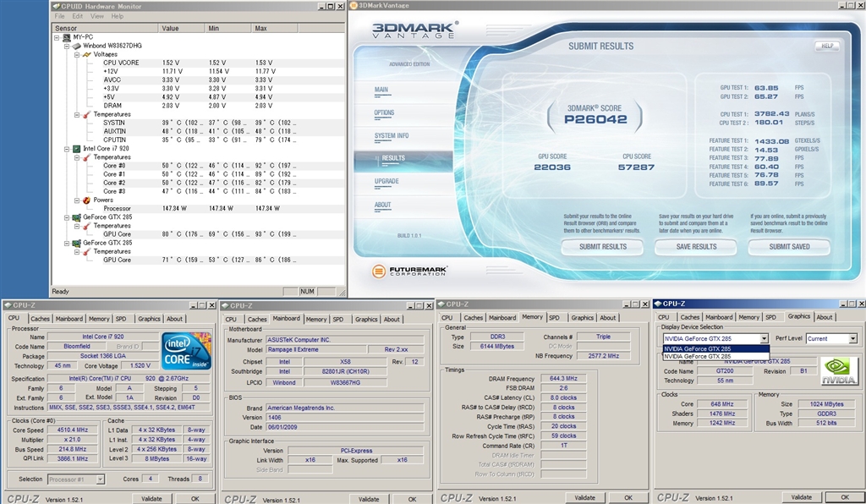Choose the unhighlighted NVIDIA GeForce GTX 285 list entry

[x=715, y=357]
